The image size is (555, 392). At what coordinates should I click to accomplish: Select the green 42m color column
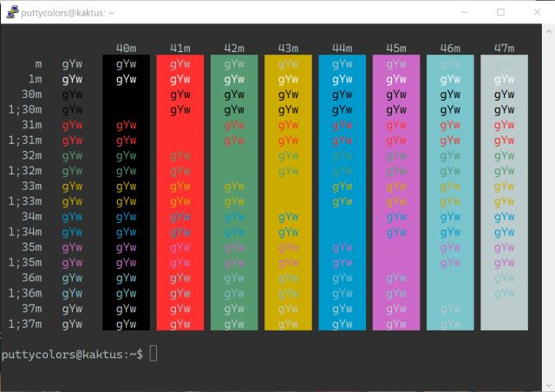234,193
